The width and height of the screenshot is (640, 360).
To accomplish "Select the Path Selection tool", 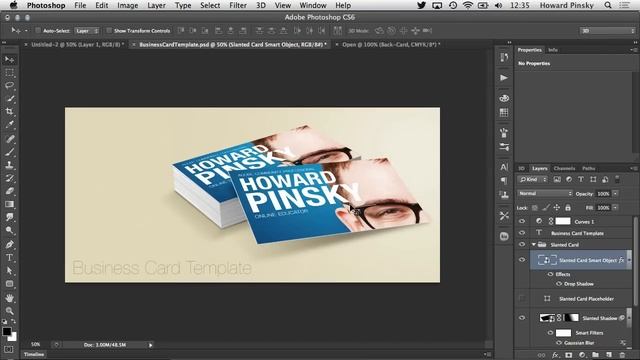I will [9, 270].
